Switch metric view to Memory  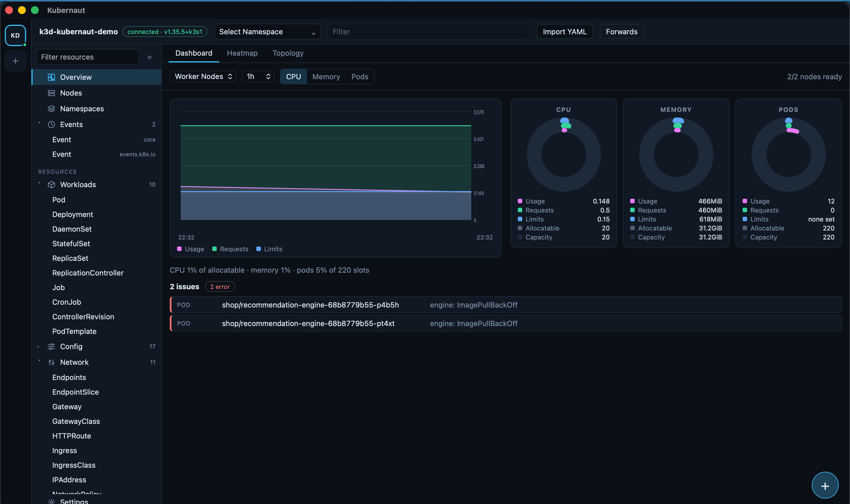(x=326, y=76)
